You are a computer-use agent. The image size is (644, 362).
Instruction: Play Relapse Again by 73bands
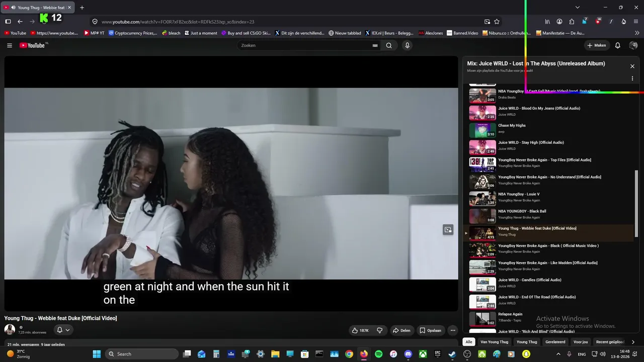tap(548, 318)
